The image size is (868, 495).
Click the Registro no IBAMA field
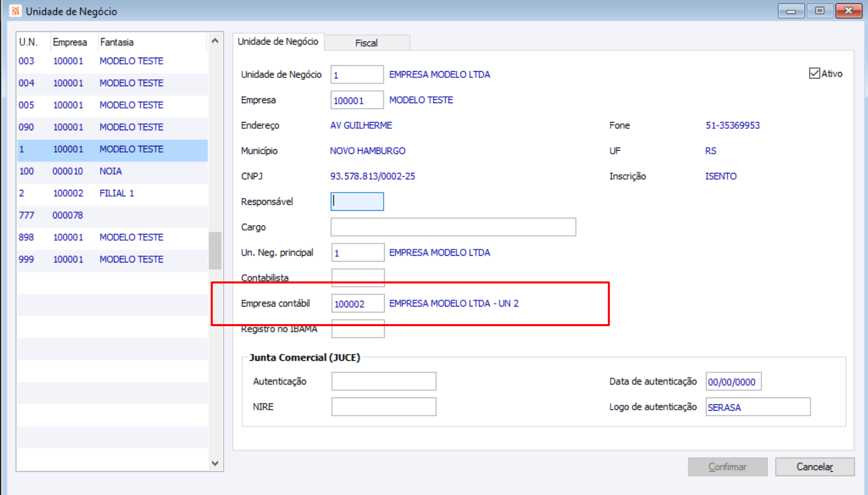click(x=357, y=329)
